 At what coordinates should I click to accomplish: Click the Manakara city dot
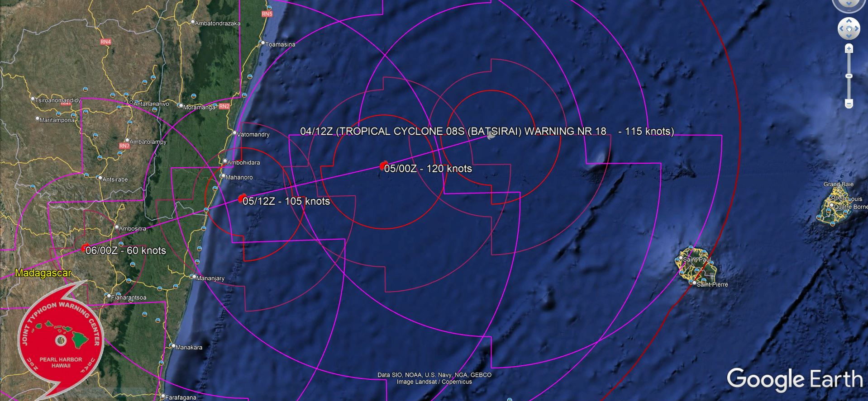172,346
